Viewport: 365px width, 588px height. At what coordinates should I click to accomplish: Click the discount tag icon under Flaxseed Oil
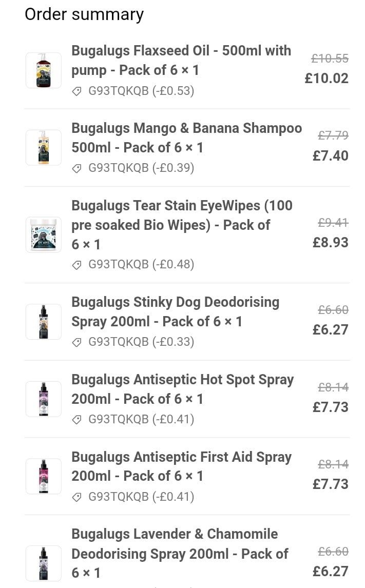(x=77, y=91)
